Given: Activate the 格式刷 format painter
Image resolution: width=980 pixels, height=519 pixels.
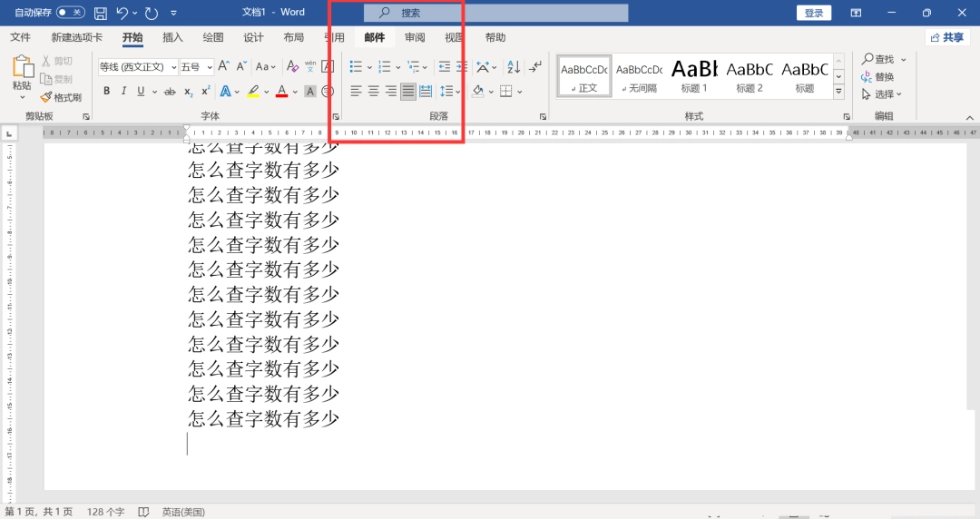Looking at the screenshot, I should click(x=62, y=98).
